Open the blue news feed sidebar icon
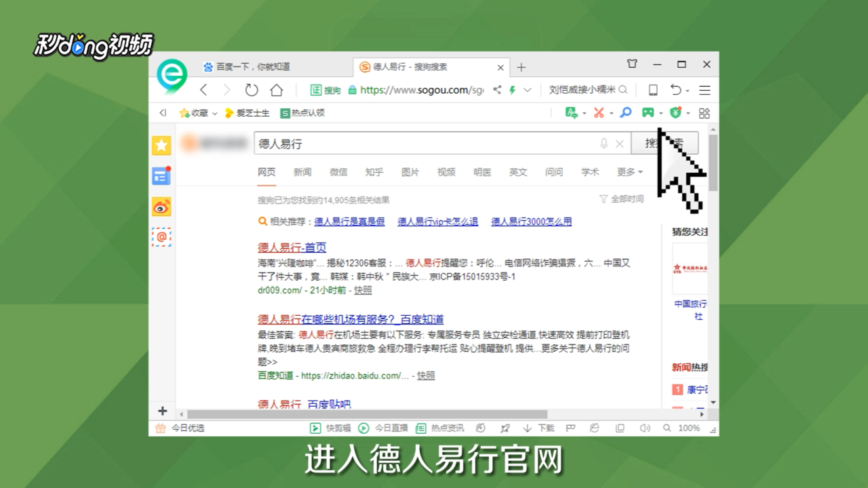The height and width of the screenshot is (488, 868). tap(161, 176)
